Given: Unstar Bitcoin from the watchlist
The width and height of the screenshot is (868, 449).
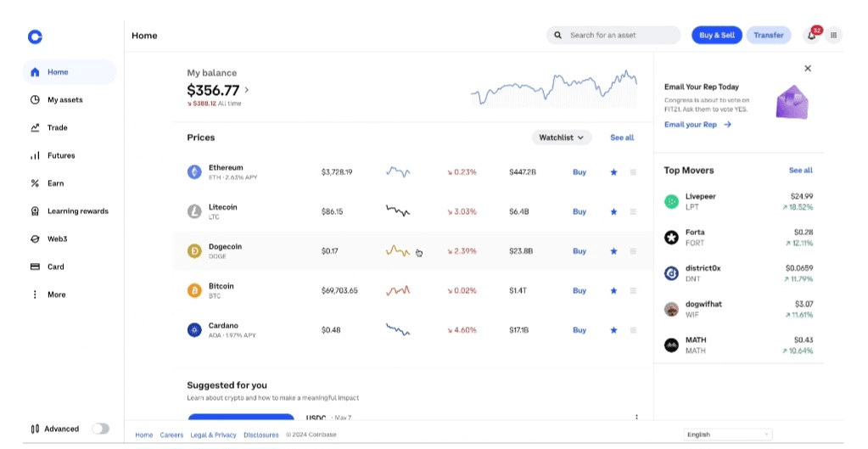Looking at the screenshot, I should 613,291.
